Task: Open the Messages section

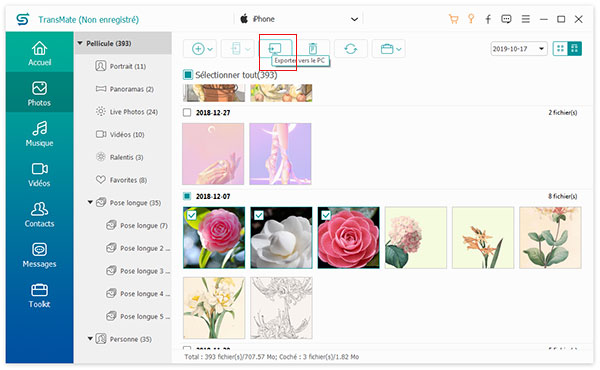Action: click(x=39, y=255)
